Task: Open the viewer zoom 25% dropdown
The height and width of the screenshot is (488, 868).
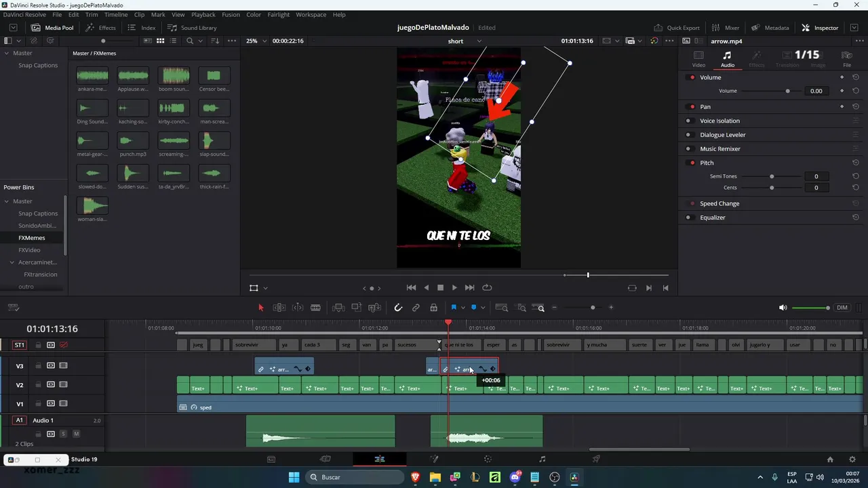Action: [x=256, y=41]
